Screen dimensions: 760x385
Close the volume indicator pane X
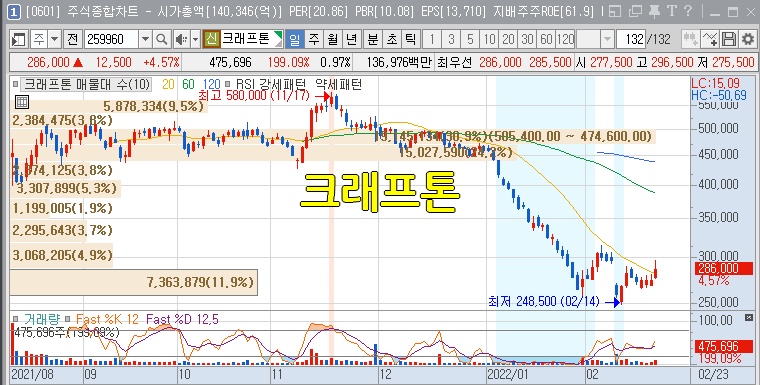pos(749,318)
